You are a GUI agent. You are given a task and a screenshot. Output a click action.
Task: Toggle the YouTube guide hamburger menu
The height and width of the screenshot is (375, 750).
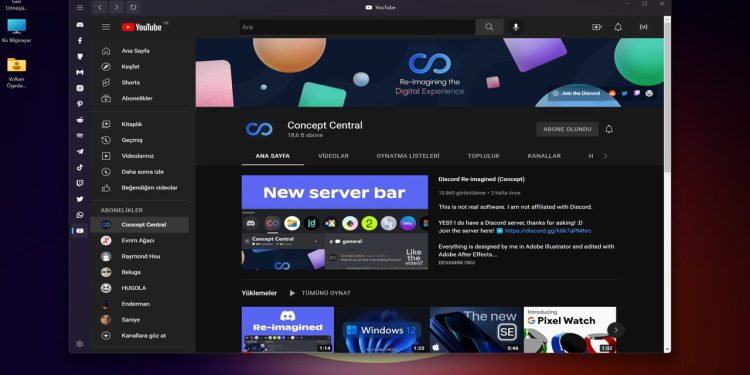[x=106, y=27]
